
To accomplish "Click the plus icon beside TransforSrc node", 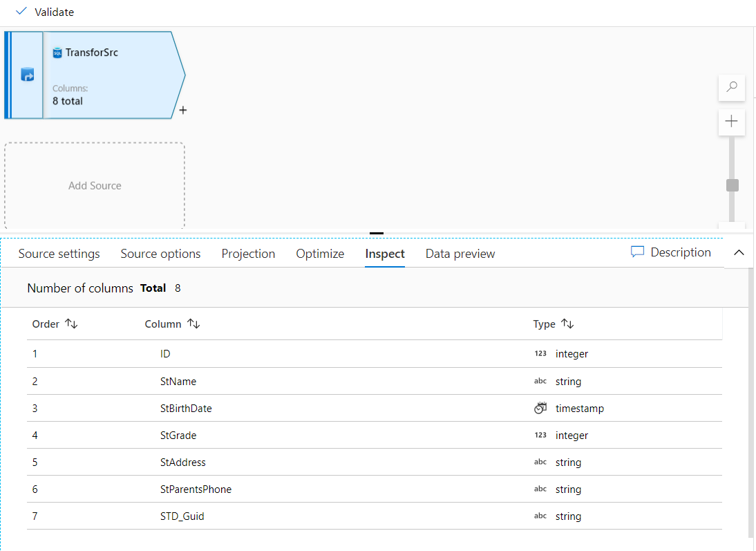I will [183, 110].
